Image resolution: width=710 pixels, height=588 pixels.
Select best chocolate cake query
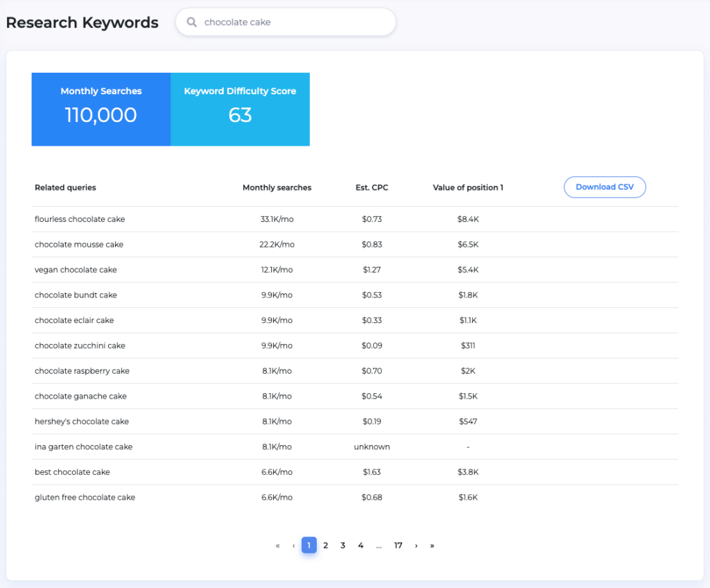(72, 472)
